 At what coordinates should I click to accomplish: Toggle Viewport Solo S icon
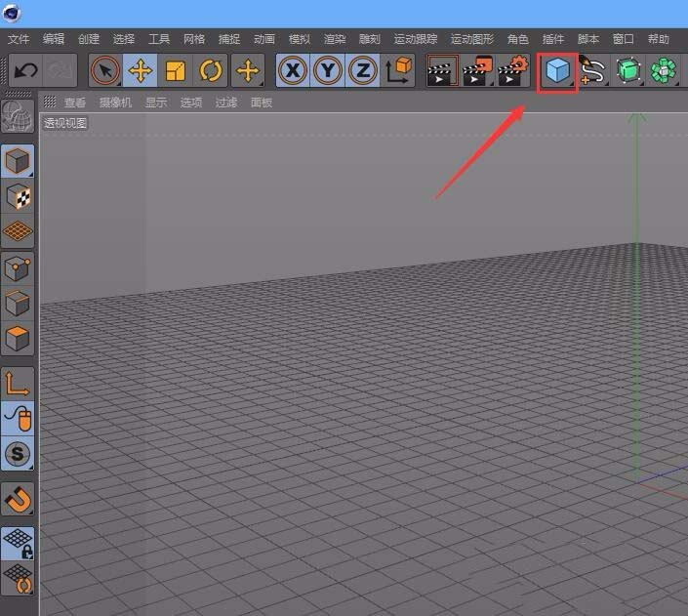18,454
